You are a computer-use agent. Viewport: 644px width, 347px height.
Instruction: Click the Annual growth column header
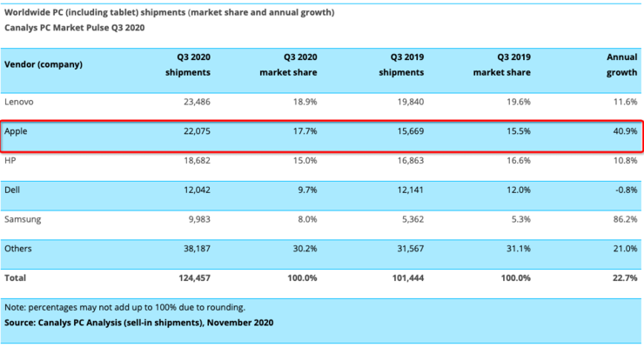(x=622, y=64)
